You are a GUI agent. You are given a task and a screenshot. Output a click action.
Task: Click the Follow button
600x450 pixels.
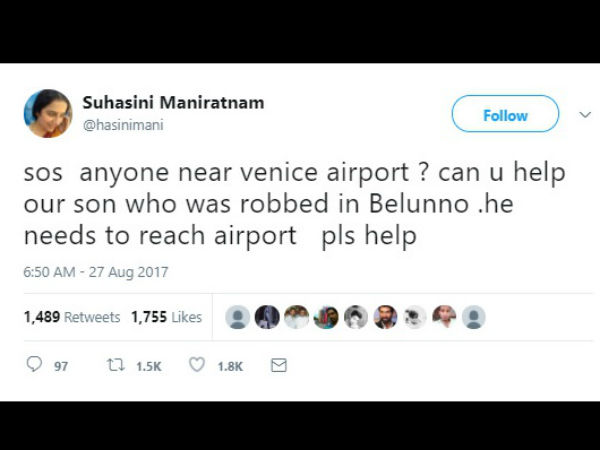[x=505, y=114]
